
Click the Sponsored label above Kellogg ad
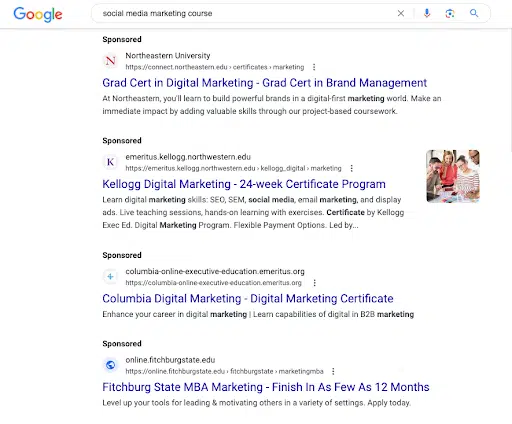(x=122, y=141)
